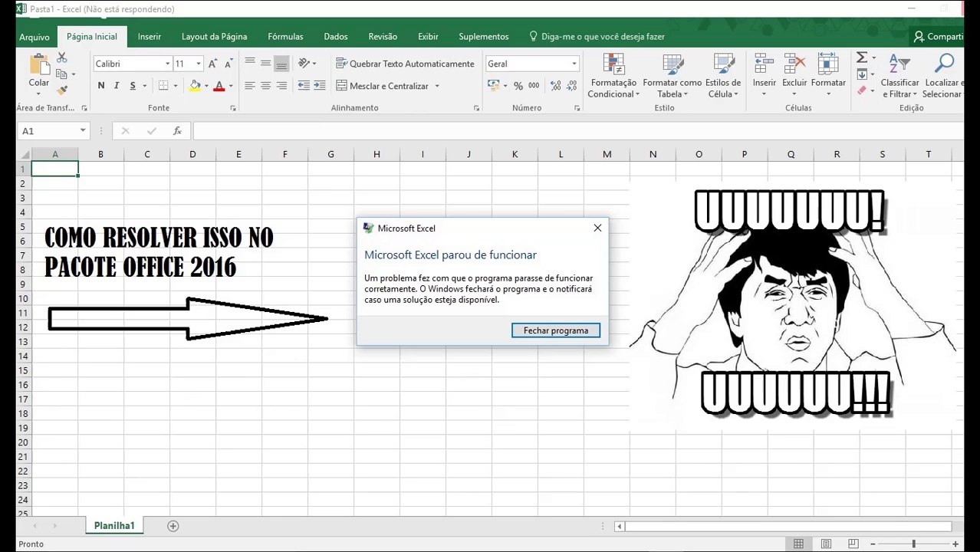Screen dimensions: 980x552
Task: Open the underline style dropdown arrow
Action: 144,86
